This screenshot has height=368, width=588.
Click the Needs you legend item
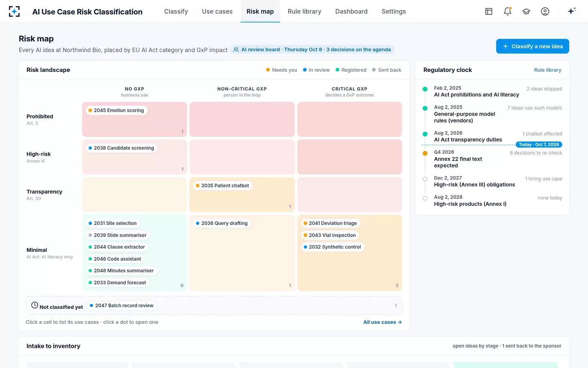tap(281, 70)
